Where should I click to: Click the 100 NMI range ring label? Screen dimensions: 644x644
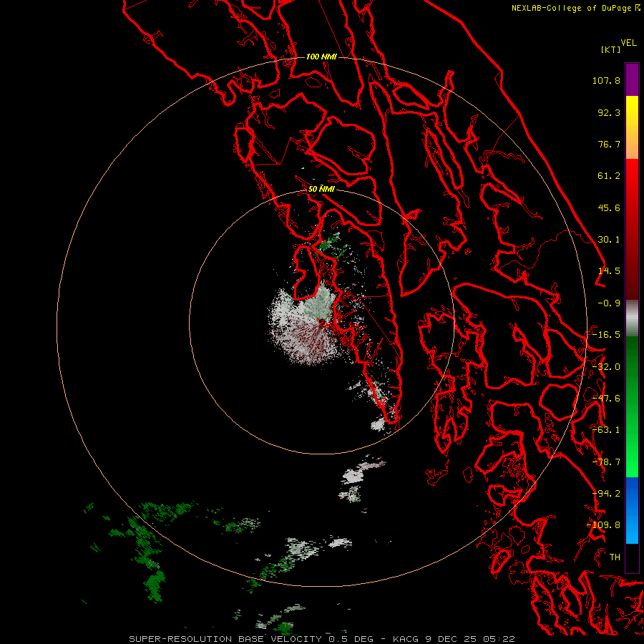(321, 57)
